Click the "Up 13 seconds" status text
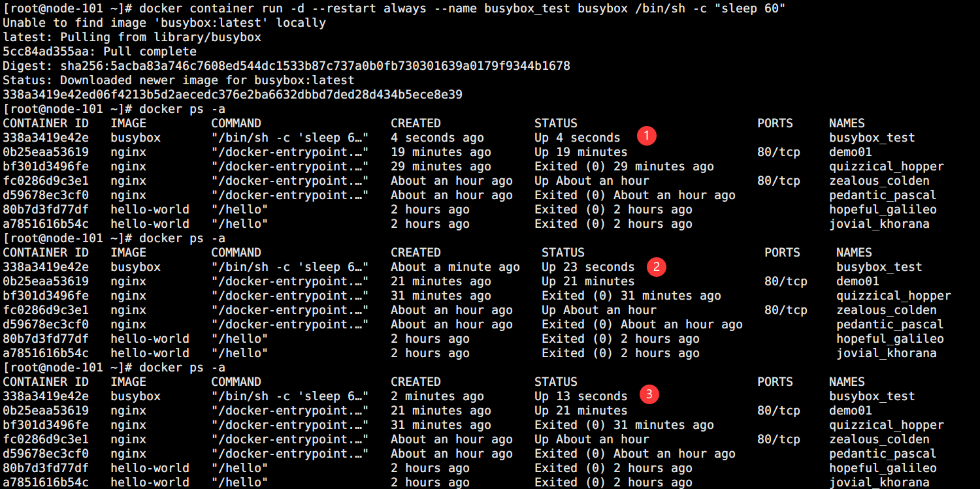980x489 pixels. [580, 396]
